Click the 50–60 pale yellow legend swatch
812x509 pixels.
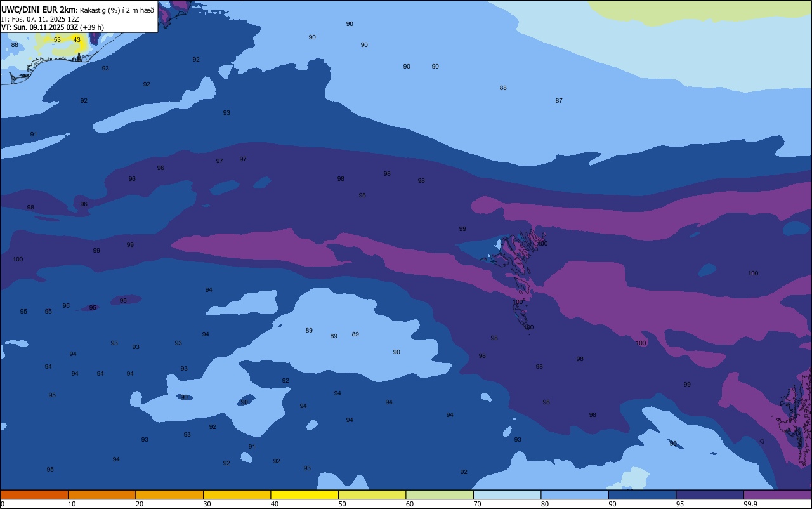(372, 494)
